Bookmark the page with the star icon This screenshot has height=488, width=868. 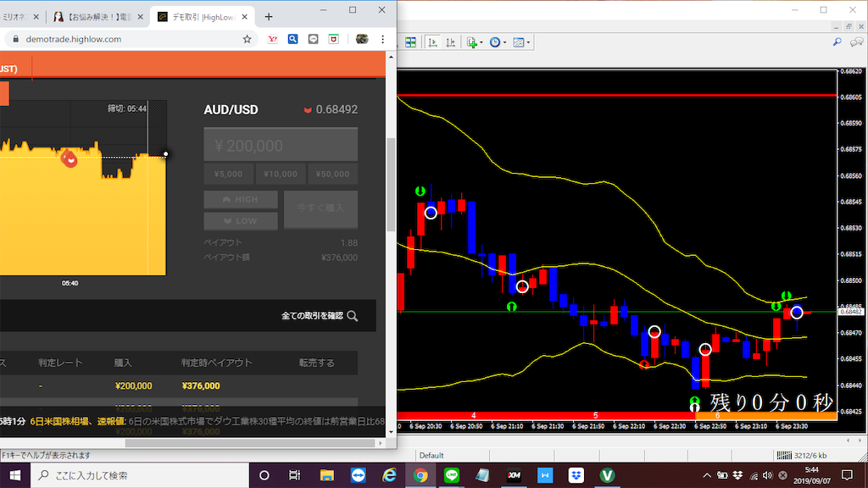coord(247,39)
